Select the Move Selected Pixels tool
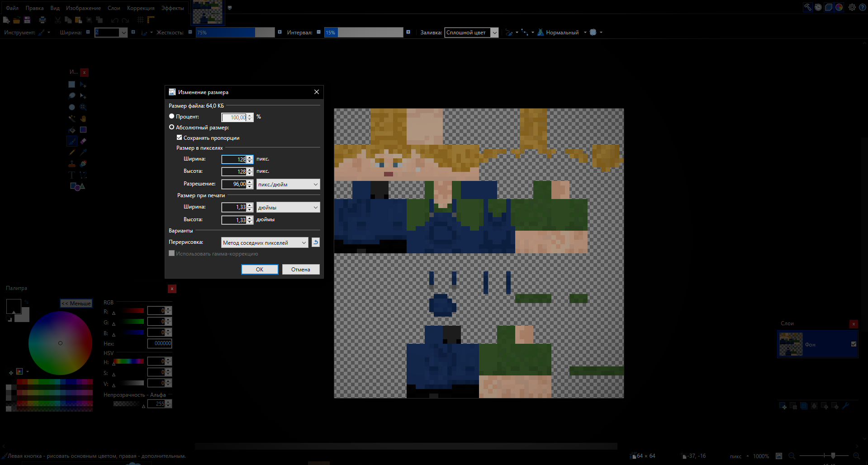Screen dimensions: 868x465 tap(83, 85)
